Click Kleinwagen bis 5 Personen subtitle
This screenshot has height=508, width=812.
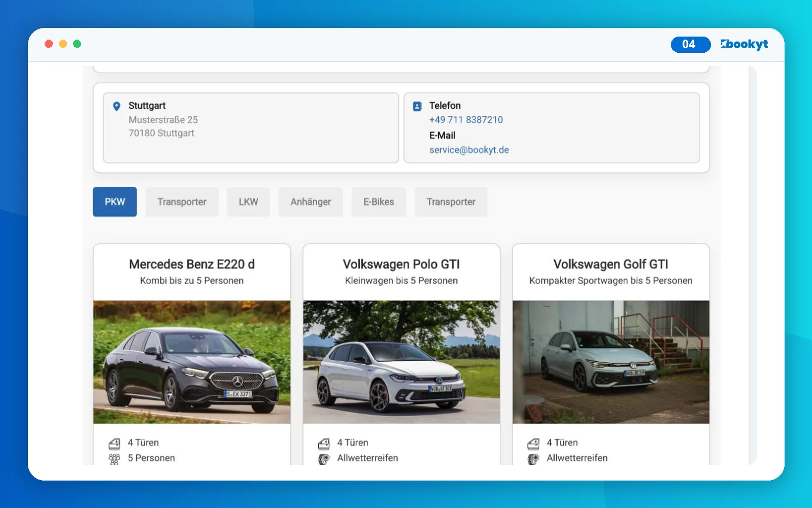pos(401,280)
